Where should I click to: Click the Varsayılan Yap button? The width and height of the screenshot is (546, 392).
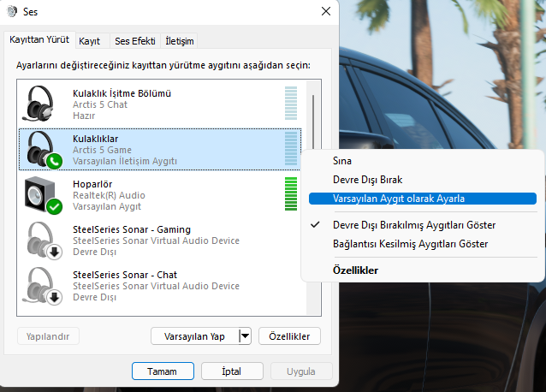tap(195, 336)
